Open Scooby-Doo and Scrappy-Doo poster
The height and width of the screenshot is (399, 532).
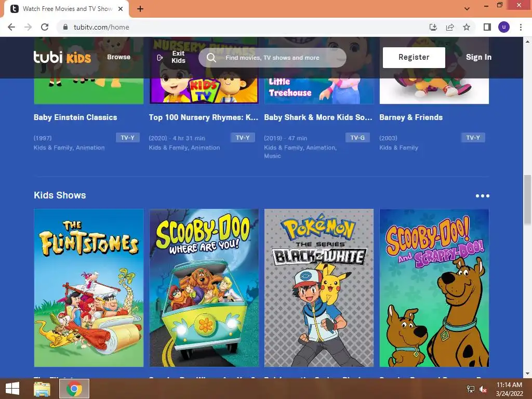tap(434, 288)
